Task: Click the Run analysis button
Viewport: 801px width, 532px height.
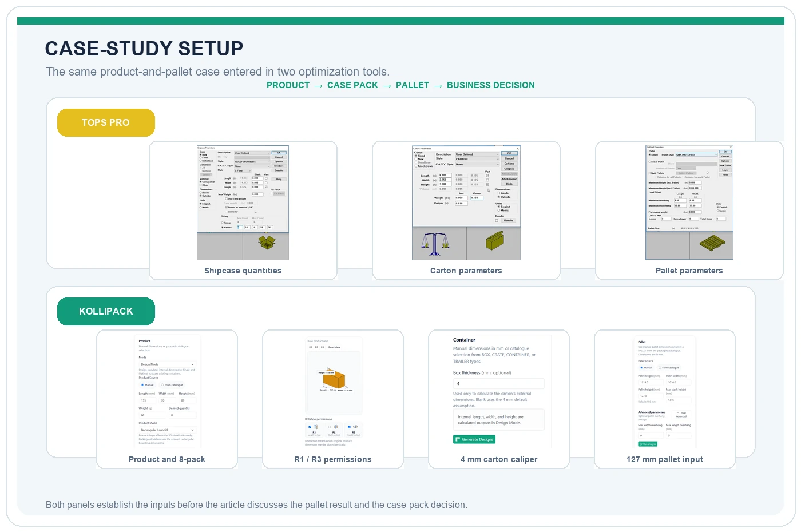Action: 648,444
